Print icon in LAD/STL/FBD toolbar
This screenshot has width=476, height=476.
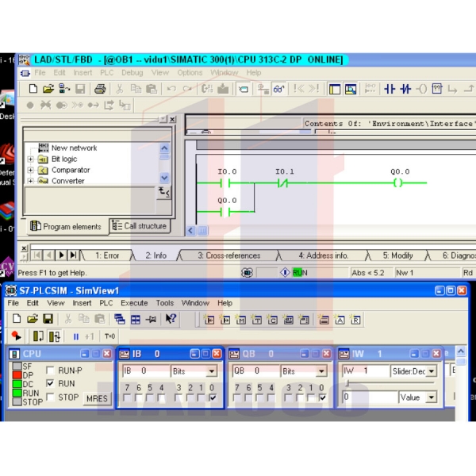point(100,89)
